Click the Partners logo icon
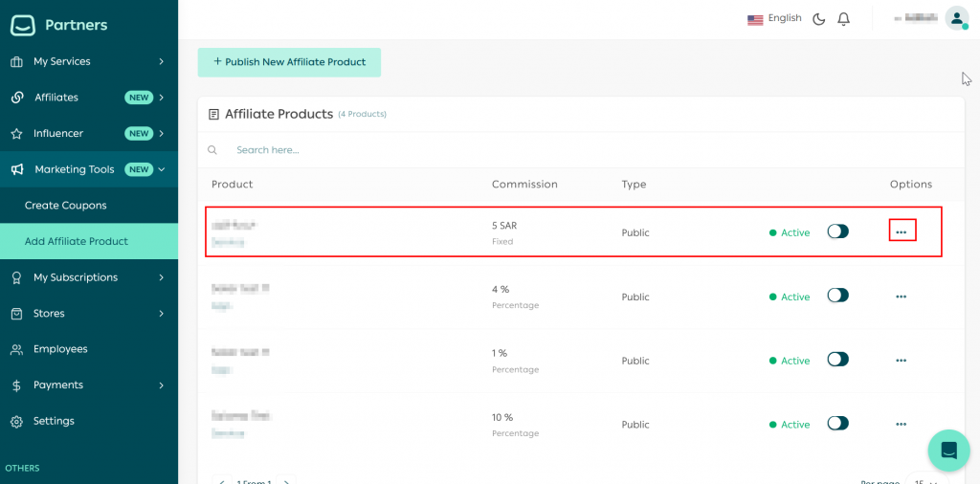This screenshot has height=484, width=980. 23,25
